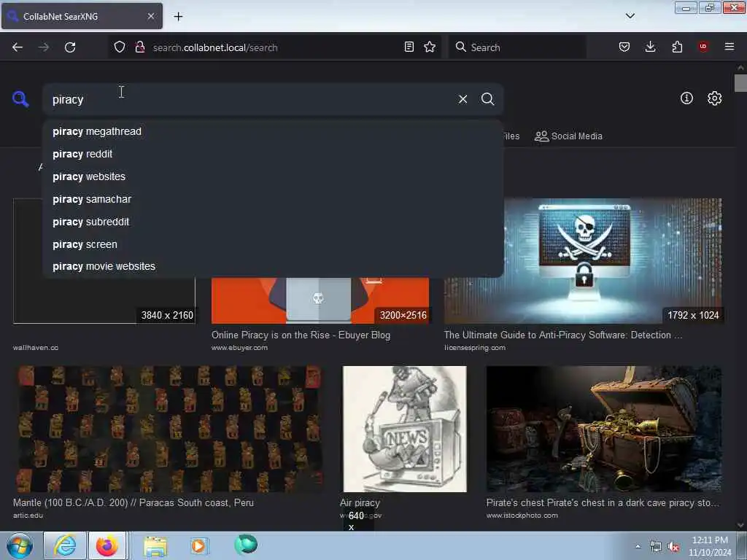Select the Social Media category tab

tap(568, 136)
